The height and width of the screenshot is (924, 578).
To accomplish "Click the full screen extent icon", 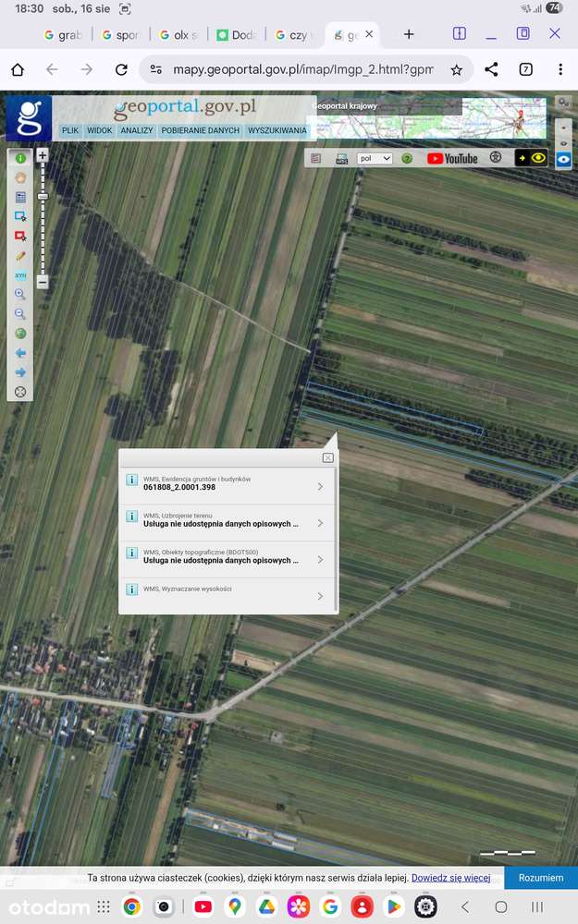I will pos(20,392).
